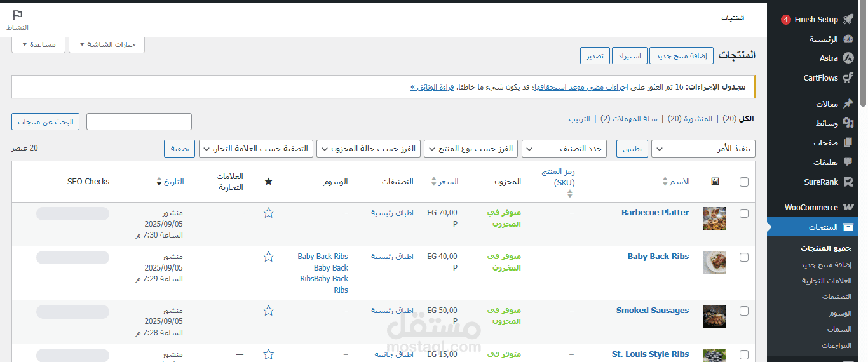The width and height of the screenshot is (868, 362).
Task: Click the product search input field
Action: (139, 121)
